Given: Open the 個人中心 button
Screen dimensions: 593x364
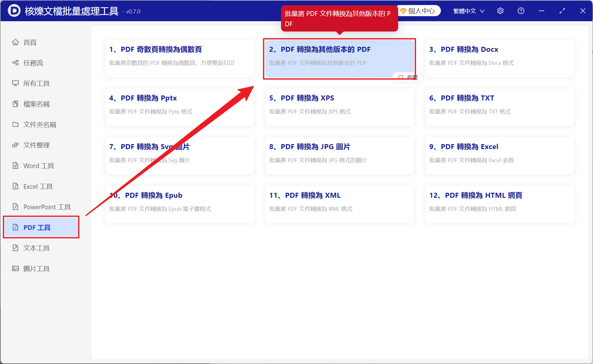Looking at the screenshot, I should click(418, 11).
